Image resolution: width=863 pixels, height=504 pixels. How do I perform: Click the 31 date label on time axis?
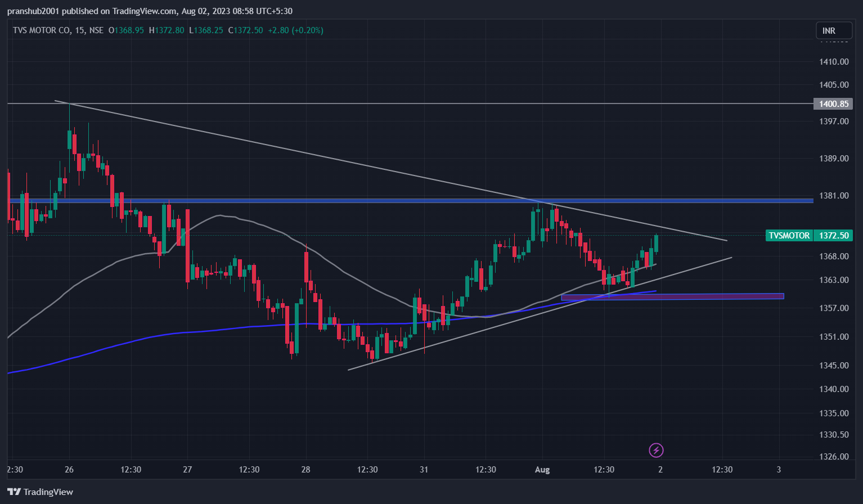(424, 470)
